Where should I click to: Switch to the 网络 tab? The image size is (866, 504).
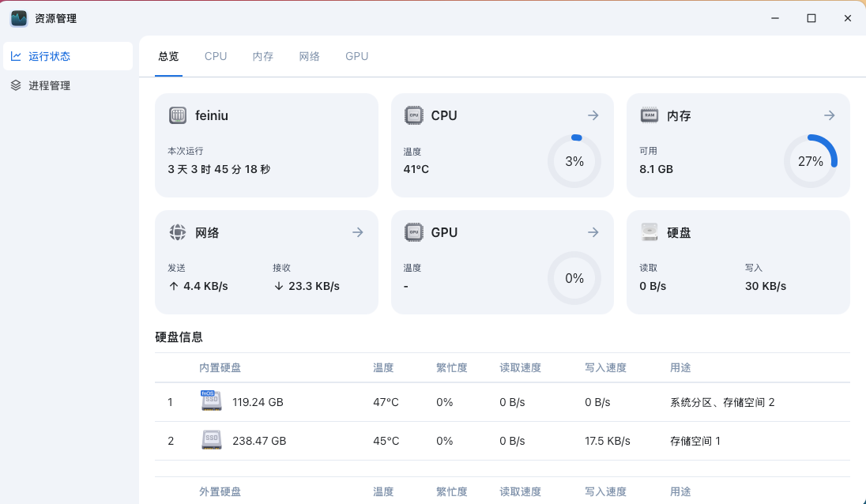coord(309,56)
